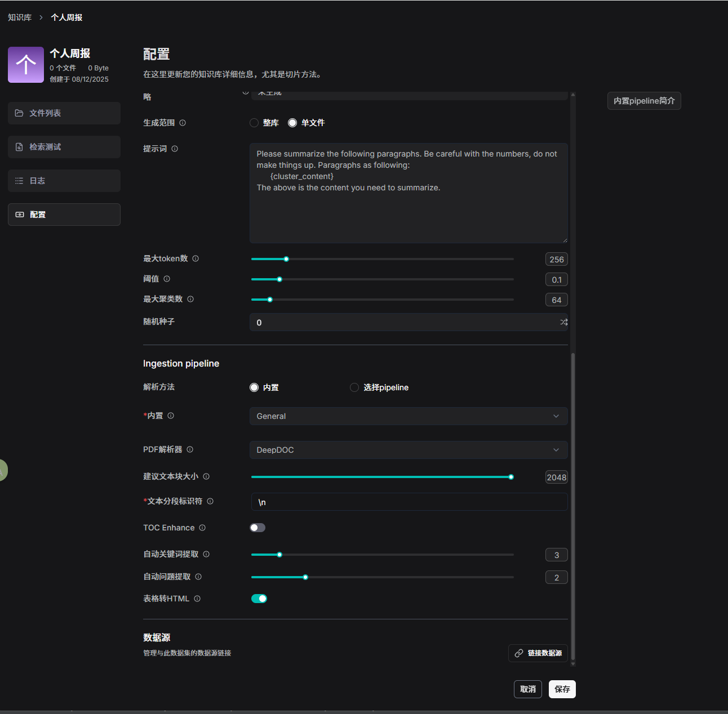The image size is (728, 714).
Task: Choose the 选择pipeline radio option
Action: 354,387
